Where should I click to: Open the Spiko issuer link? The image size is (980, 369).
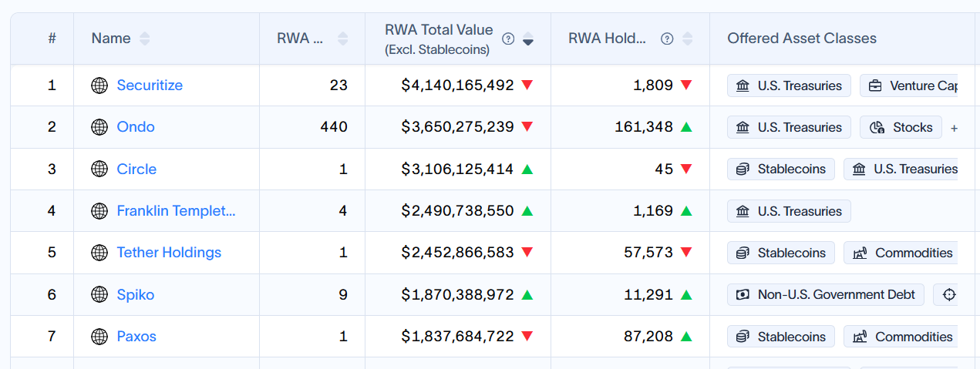pos(136,294)
